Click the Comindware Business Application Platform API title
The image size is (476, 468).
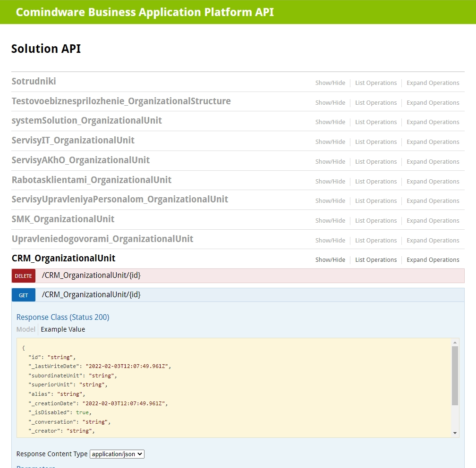coord(145,12)
